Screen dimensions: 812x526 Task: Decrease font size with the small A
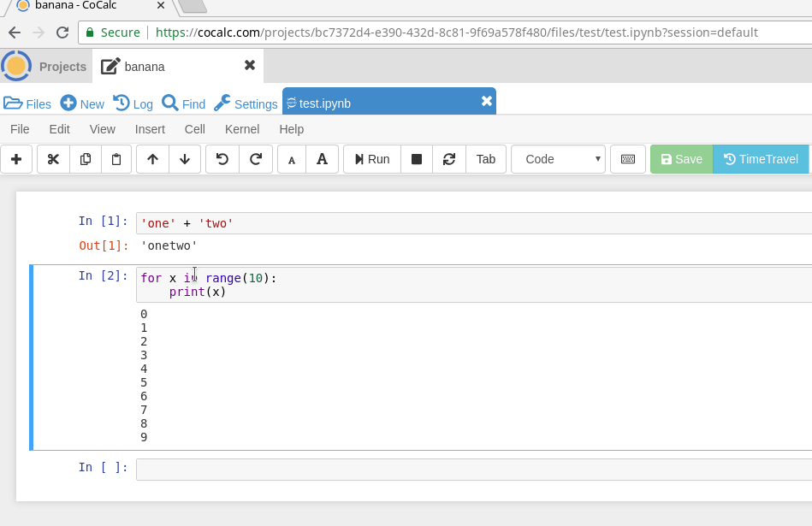coord(292,159)
